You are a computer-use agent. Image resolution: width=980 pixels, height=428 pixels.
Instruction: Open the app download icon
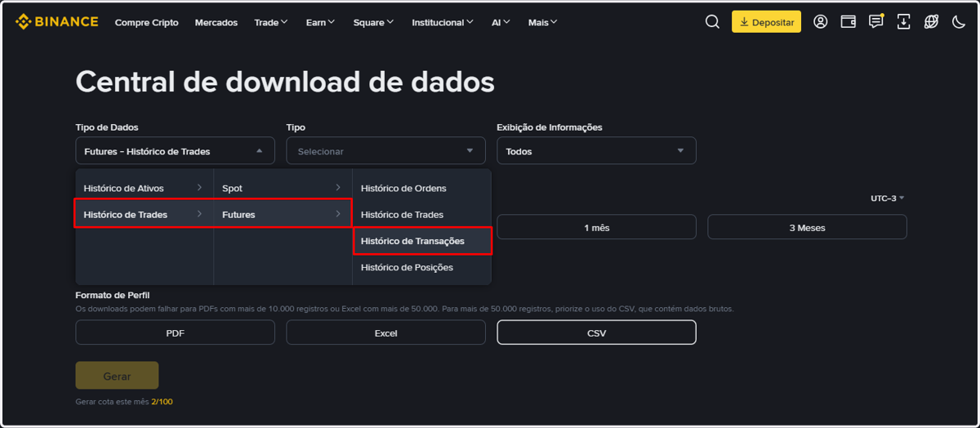[903, 22]
